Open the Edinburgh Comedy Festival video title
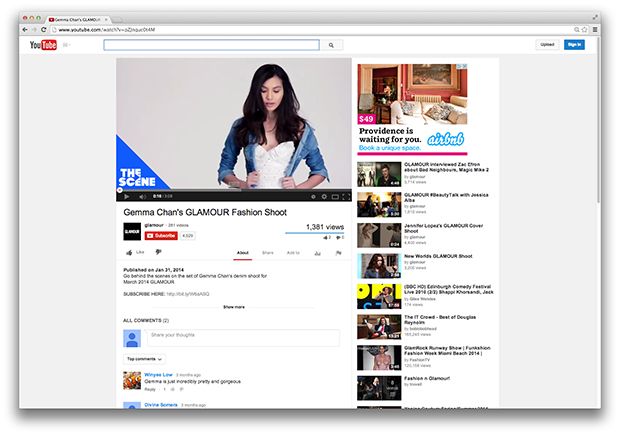The image size is (620, 435). coord(449,289)
